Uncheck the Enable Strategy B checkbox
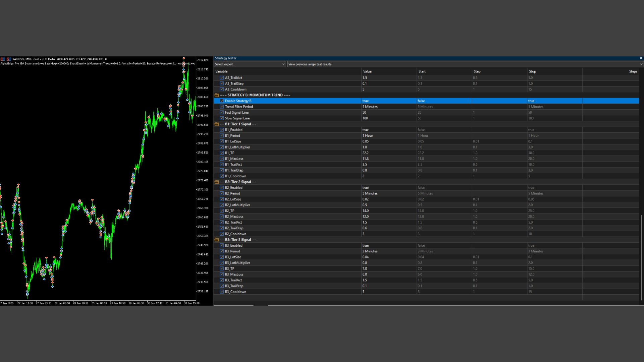644x362 pixels. pyautogui.click(x=222, y=101)
